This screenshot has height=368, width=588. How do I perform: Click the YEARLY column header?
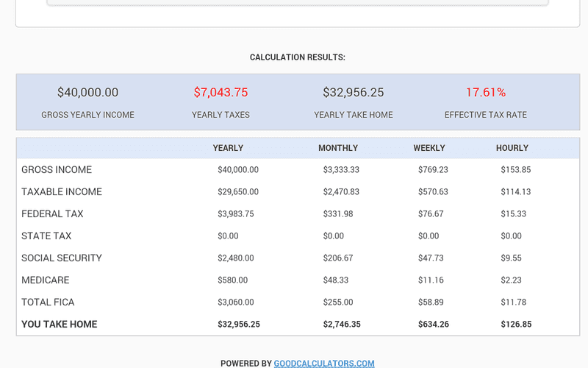(x=228, y=148)
